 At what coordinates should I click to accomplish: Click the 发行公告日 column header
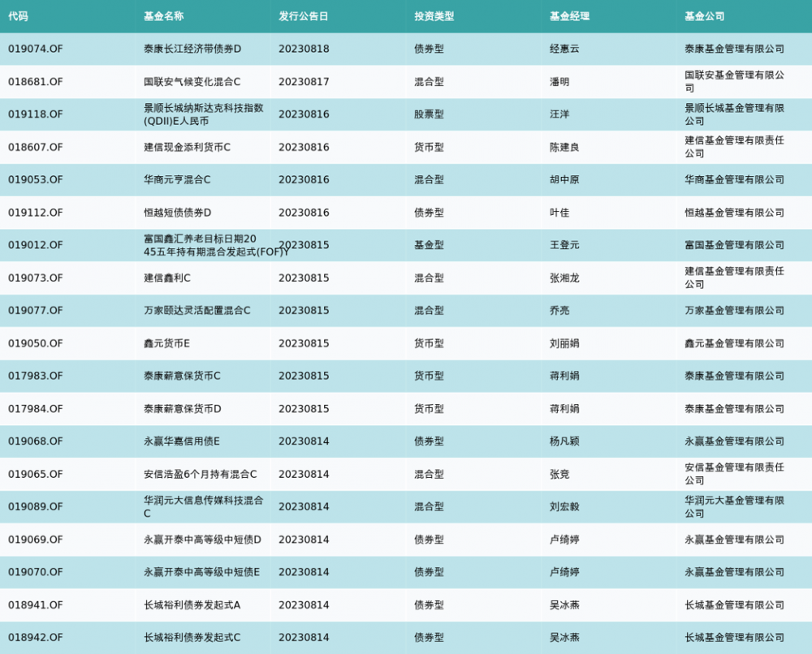[x=304, y=16]
